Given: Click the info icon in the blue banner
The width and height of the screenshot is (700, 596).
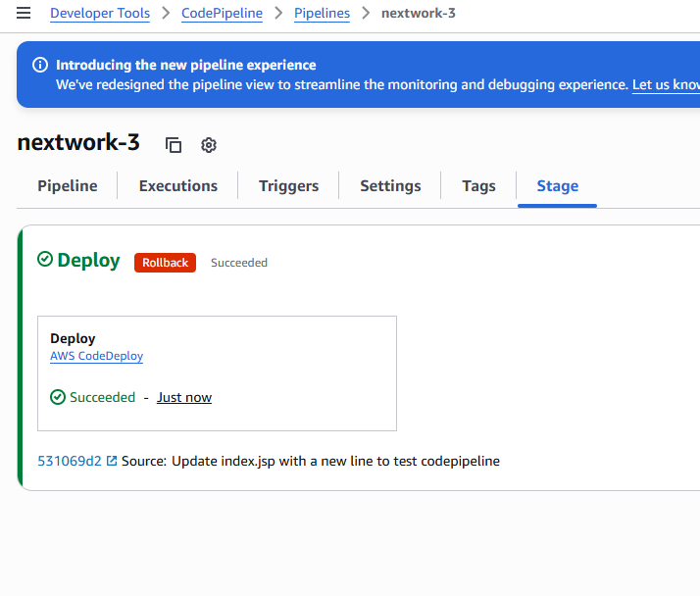Looking at the screenshot, I should pos(40,65).
